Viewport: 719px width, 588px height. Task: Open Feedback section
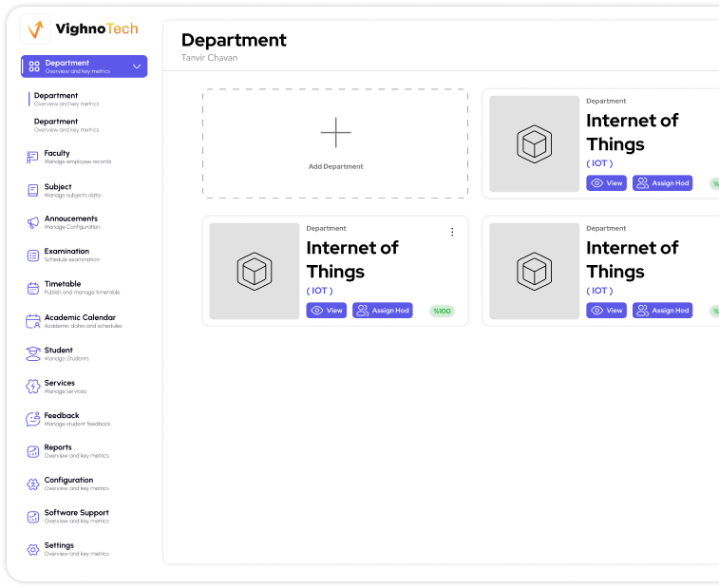tap(78, 419)
